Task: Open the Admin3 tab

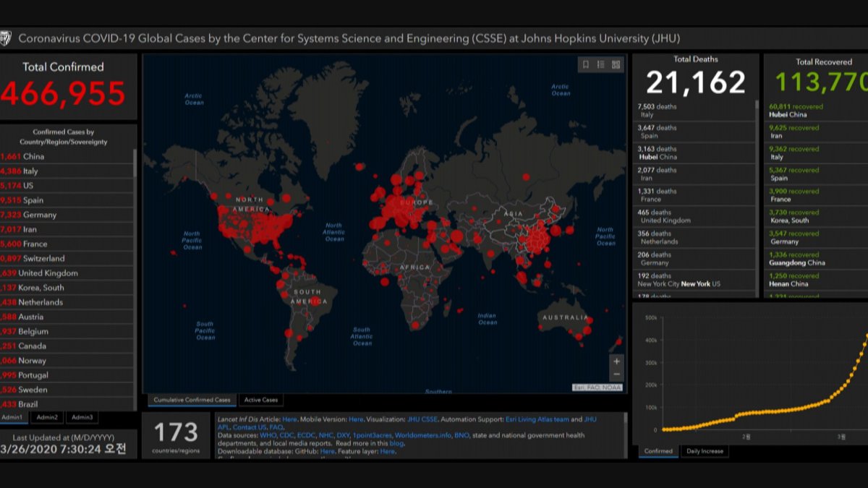Action: (x=82, y=417)
